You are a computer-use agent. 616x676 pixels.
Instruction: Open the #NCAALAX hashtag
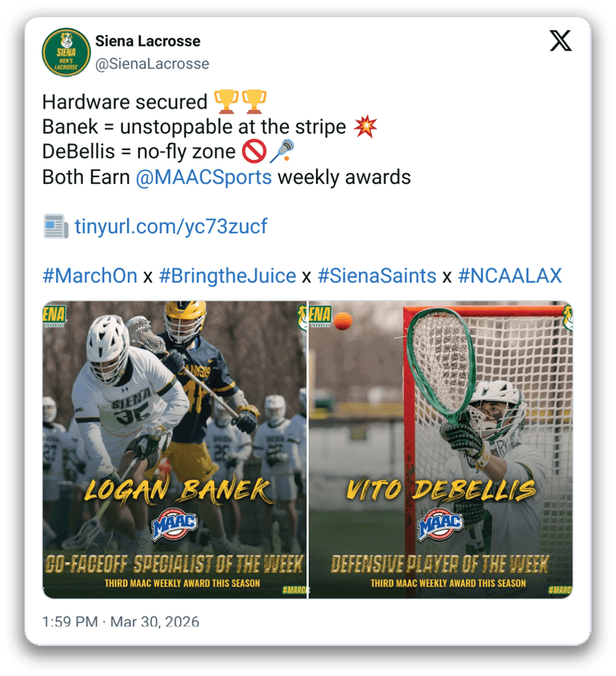tap(510, 276)
